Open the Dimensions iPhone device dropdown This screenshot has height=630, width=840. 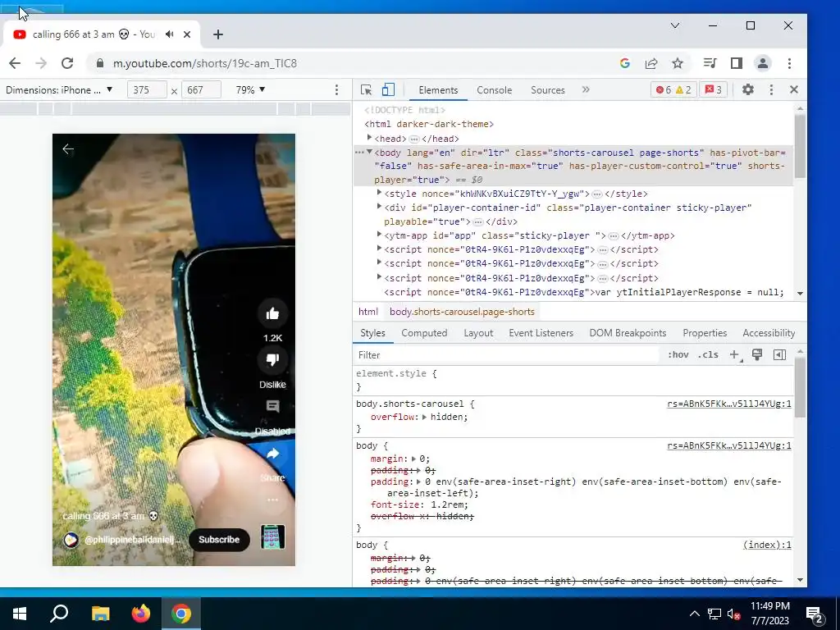click(x=59, y=90)
